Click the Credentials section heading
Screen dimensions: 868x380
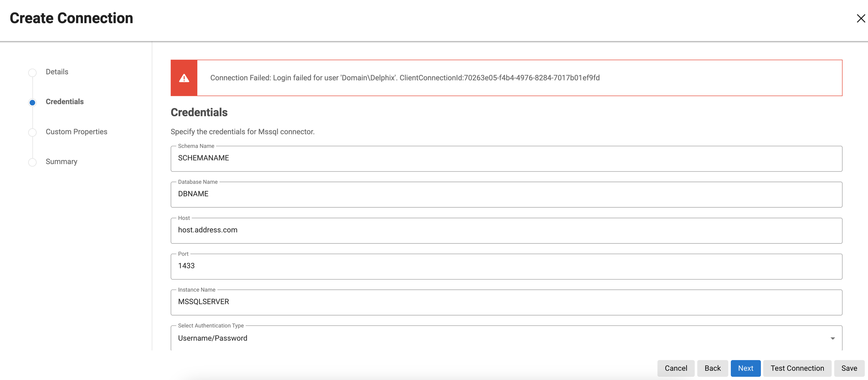click(x=199, y=112)
